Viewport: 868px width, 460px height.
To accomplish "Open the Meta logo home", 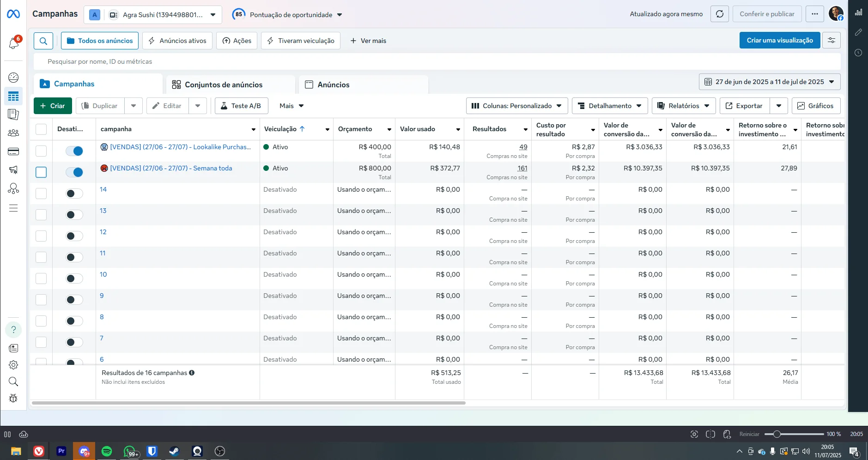I will pyautogui.click(x=13, y=14).
